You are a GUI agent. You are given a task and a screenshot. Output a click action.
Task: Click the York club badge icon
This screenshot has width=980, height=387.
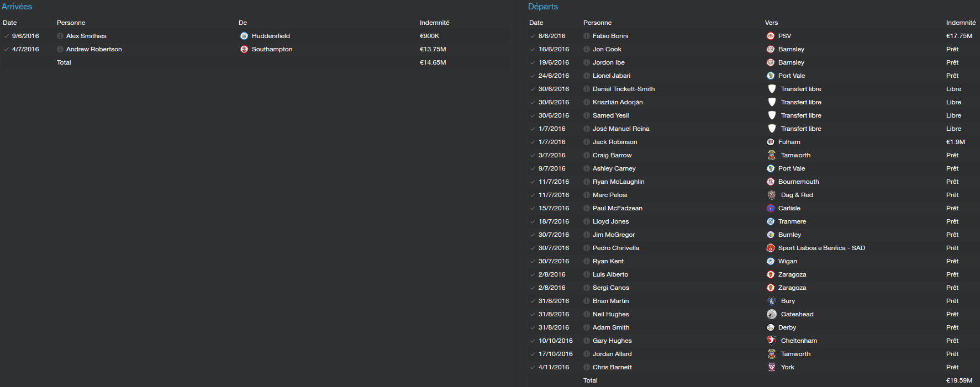pos(772,367)
